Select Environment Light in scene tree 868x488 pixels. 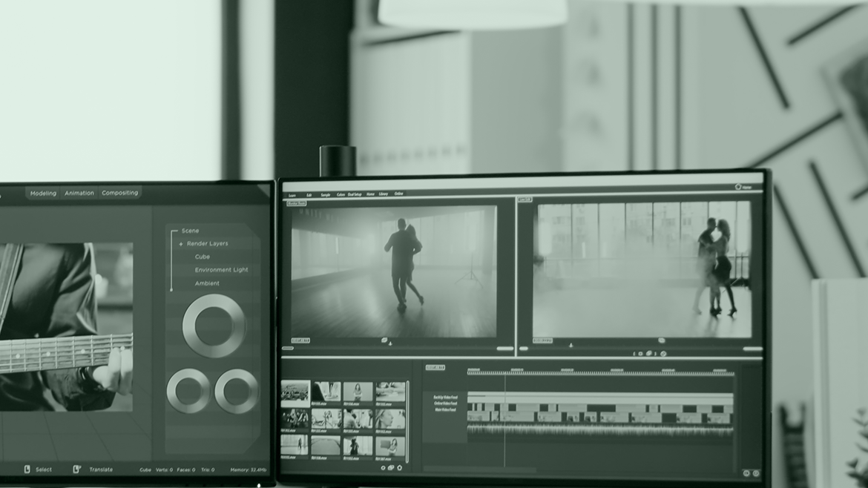coord(221,270)
